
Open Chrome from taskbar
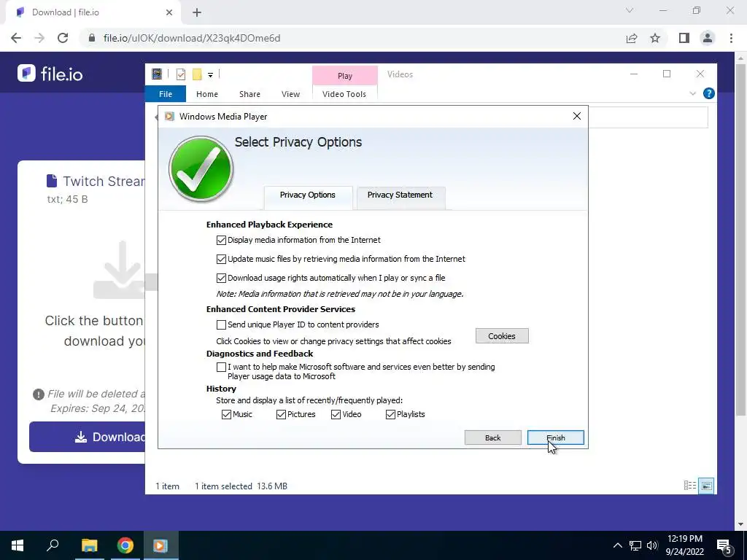[x=125, y=545]
